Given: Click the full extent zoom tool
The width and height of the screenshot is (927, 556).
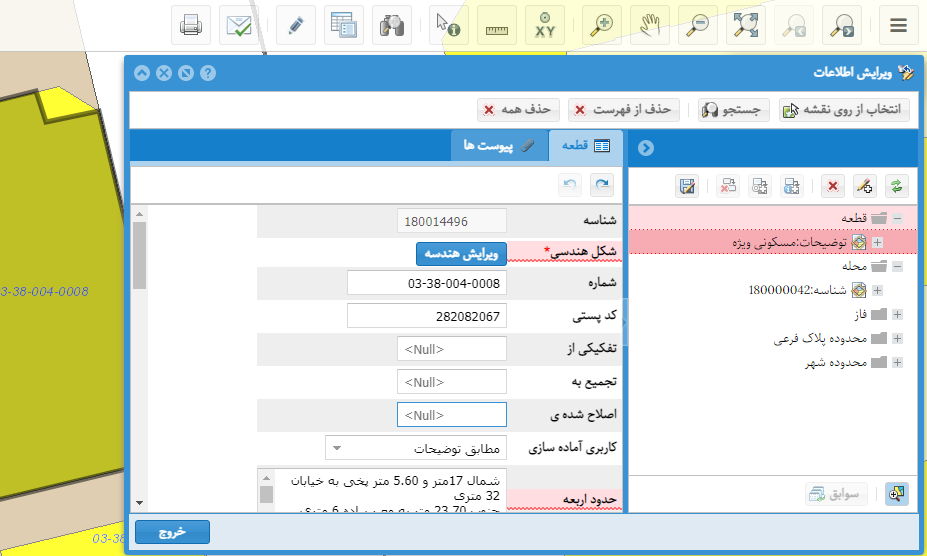Looking at the screenshot, I should tap(746, 25).
